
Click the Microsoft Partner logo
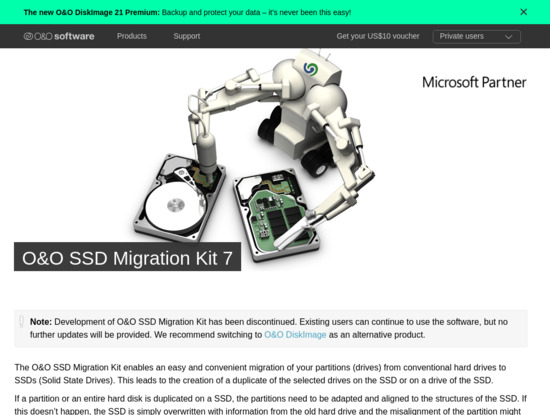click(x=474, y=82)
